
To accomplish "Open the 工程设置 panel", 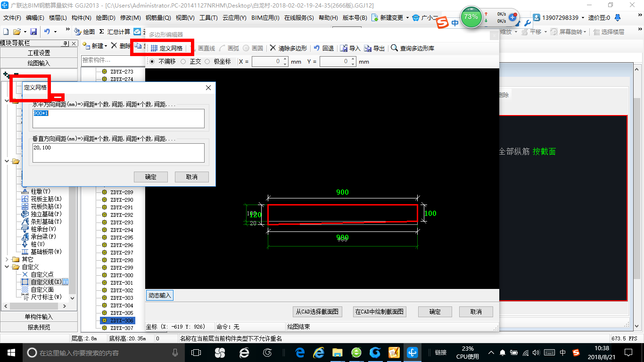I will coord(39,53).
